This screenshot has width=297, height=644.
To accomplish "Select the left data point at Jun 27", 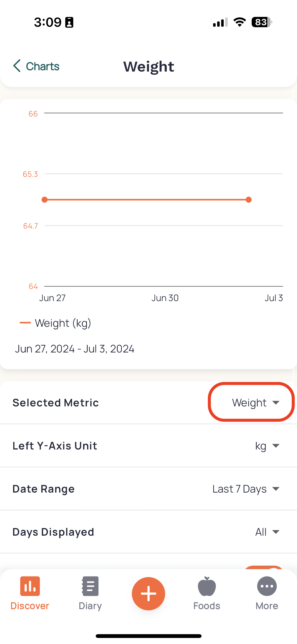I will [45, 200].
